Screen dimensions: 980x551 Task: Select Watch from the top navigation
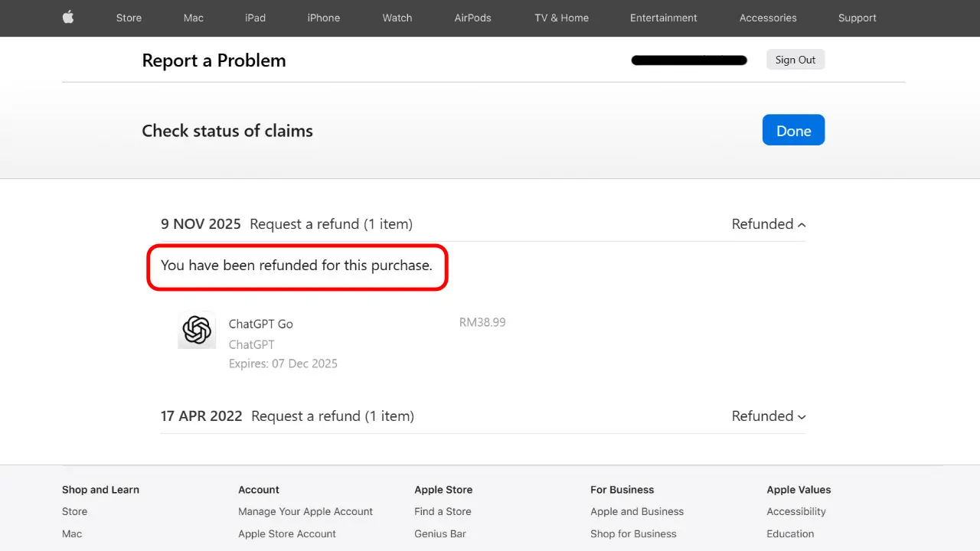(x=397, y=18)
